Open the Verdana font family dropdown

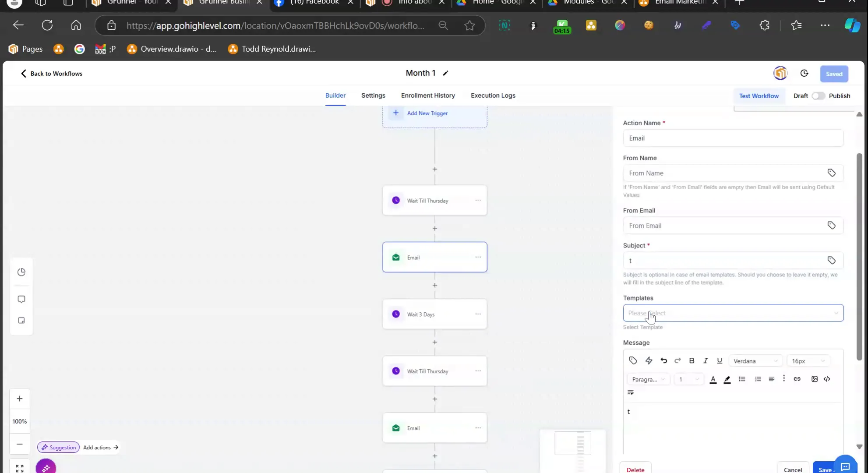[755, 361]
